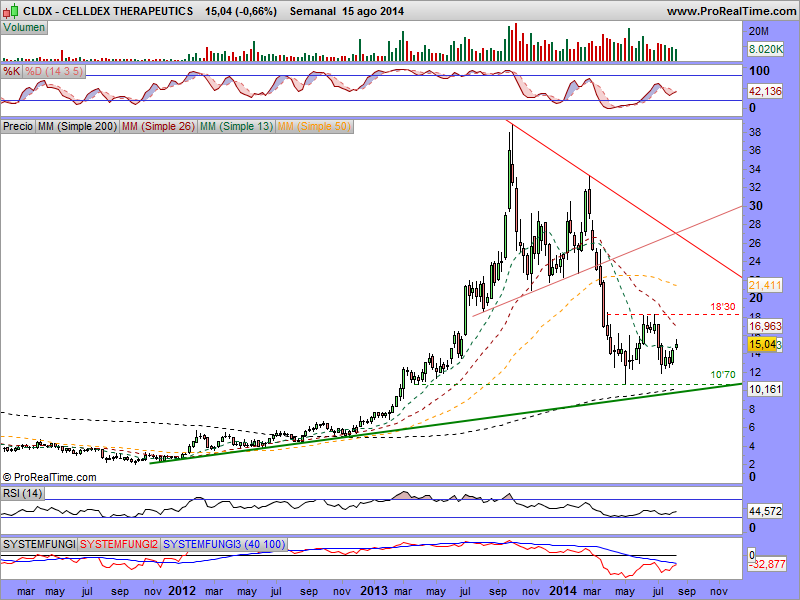Click the 24 price axis label
The image size is (800, 600).
pyautogui.click(x=755, y=261)
